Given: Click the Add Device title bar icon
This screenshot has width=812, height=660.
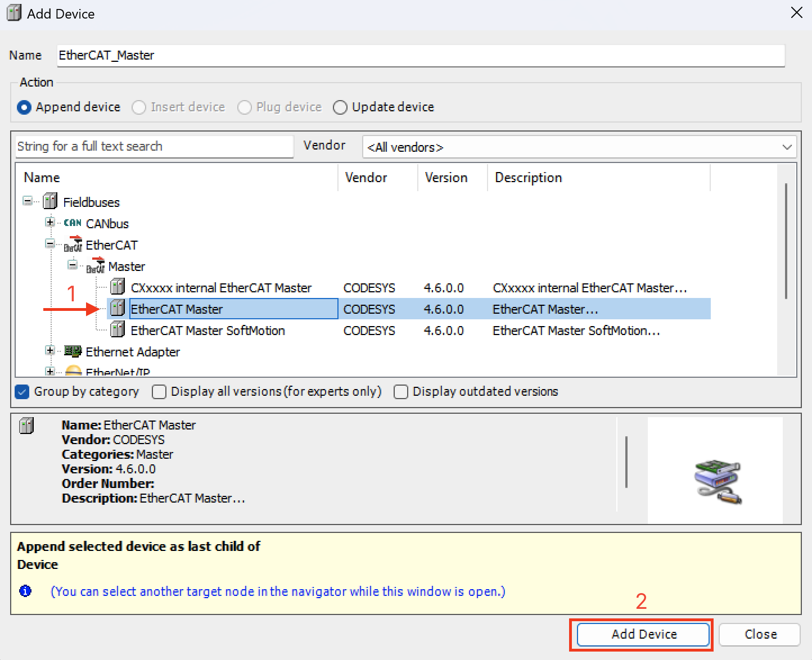Looking at the screenshot, I should [x=13, y=13].
